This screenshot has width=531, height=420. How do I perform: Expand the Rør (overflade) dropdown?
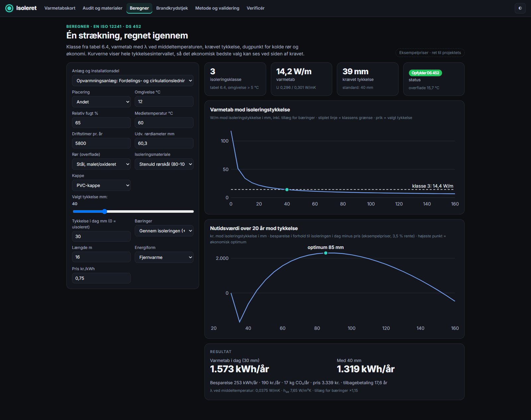[x=101, y=164]
